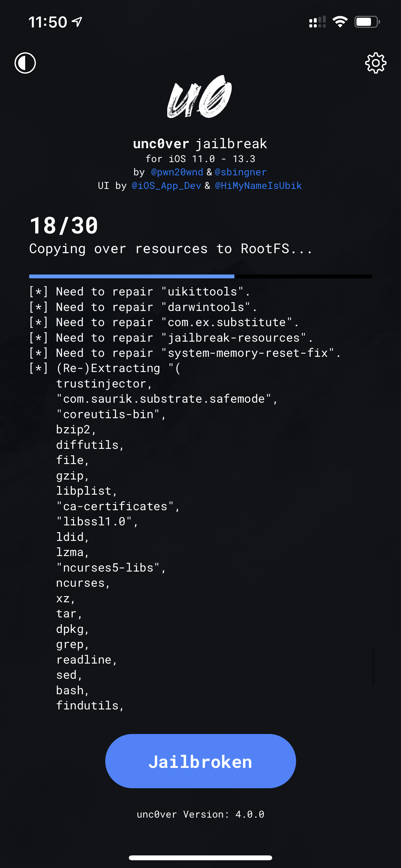
Task: Click the jailbreak progress bar
Action: [200, 276]
